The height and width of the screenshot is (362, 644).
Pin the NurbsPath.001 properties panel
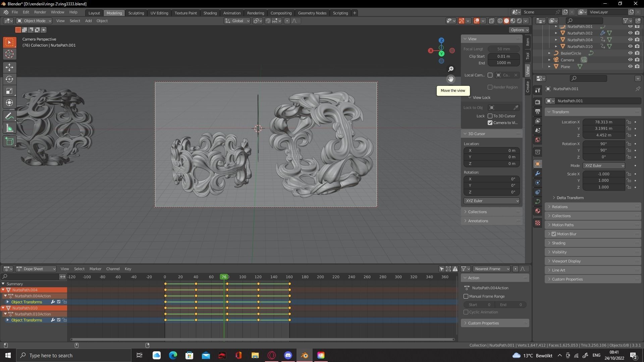click(638, 89)
